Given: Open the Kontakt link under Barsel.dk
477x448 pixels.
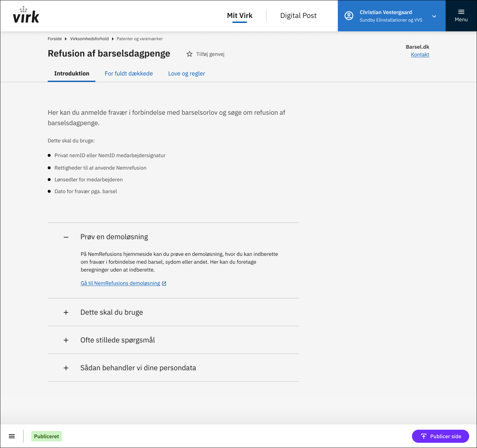Looking at the screenshot, I should point(420,55).
